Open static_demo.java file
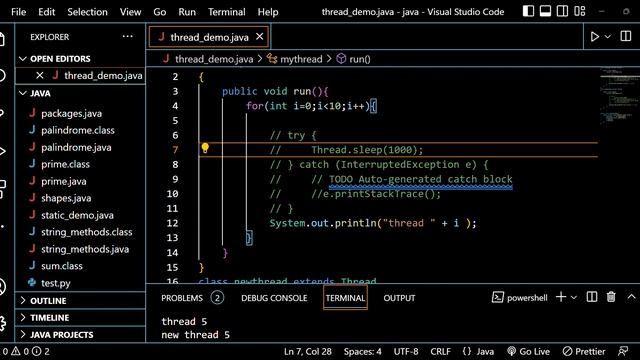Viewport: 640px width, 360px height. [x=77, y=215]
